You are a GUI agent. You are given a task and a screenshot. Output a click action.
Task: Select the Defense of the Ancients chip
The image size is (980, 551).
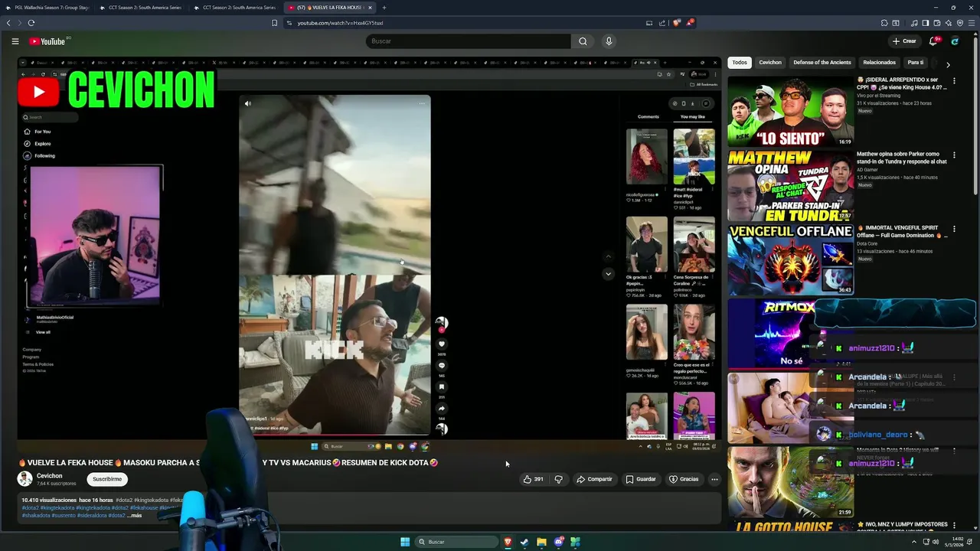point(822,63)
